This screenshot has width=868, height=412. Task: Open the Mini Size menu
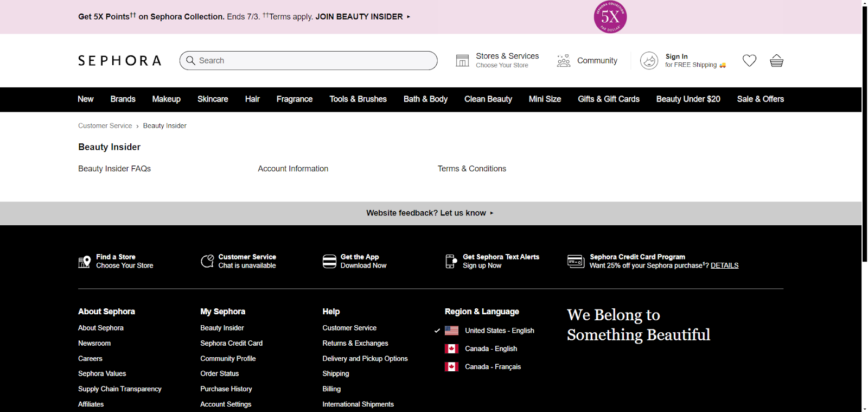545,99
